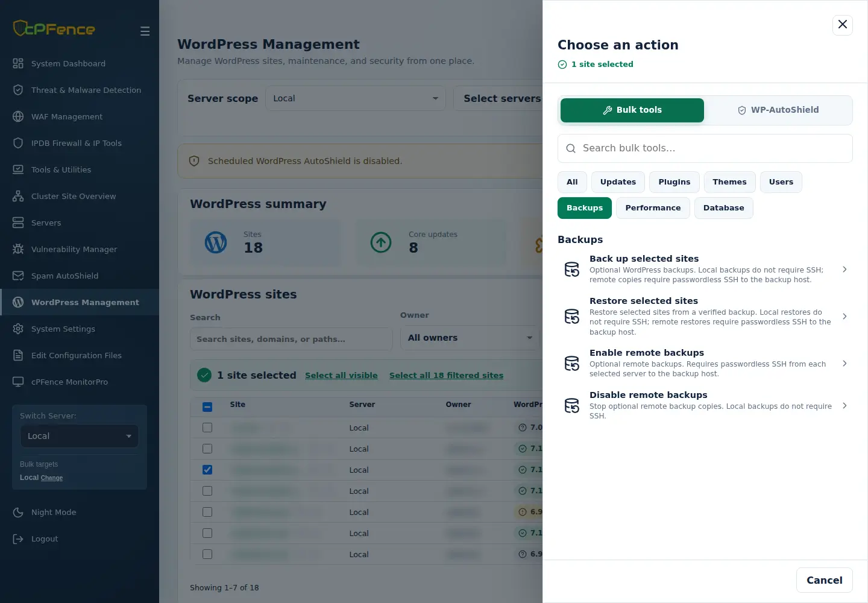Filter bulk tools by Updates
The height and width of the screenshot is (603, 868).
(x=618, y=182)
